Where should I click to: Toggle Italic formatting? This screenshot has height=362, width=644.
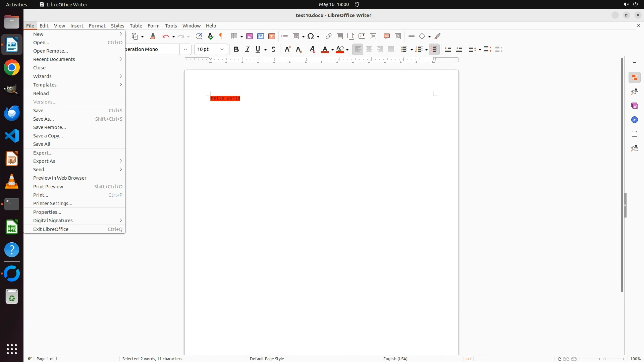tap(247, 49)
